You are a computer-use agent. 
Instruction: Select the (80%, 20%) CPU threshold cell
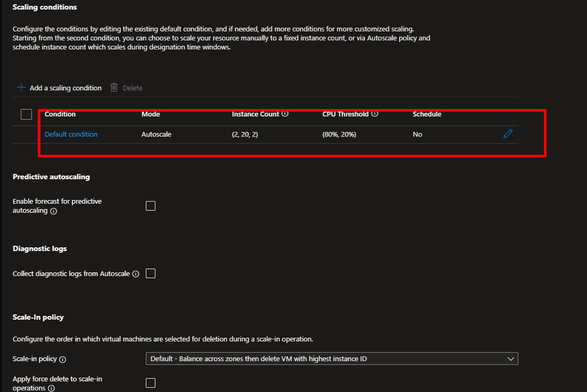click(339, 135)
